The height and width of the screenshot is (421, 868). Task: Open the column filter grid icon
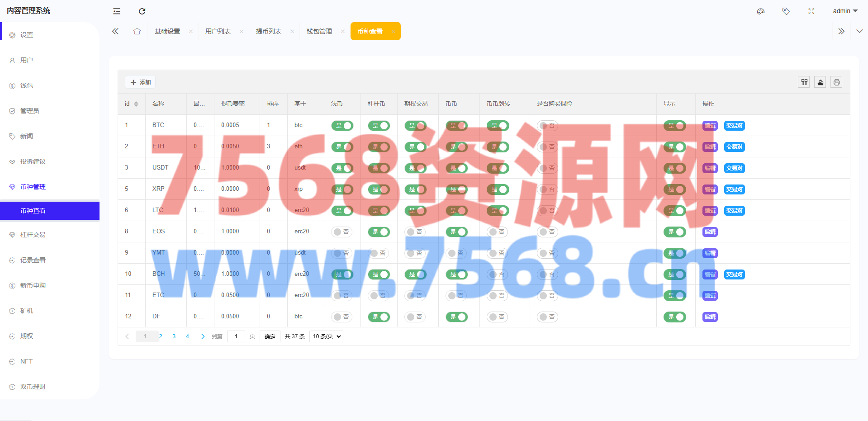(804, 82)
